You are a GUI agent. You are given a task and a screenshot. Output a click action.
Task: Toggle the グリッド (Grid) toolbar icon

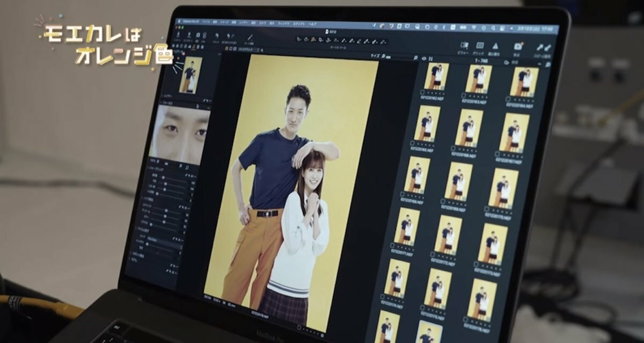pyautogui.click(x=480, y=46)
